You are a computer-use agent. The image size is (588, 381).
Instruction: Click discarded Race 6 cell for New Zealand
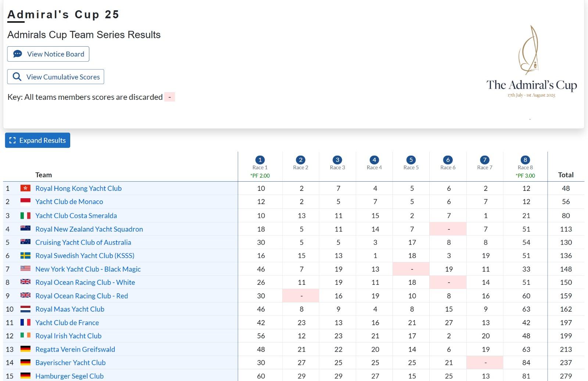click(448, 229)
